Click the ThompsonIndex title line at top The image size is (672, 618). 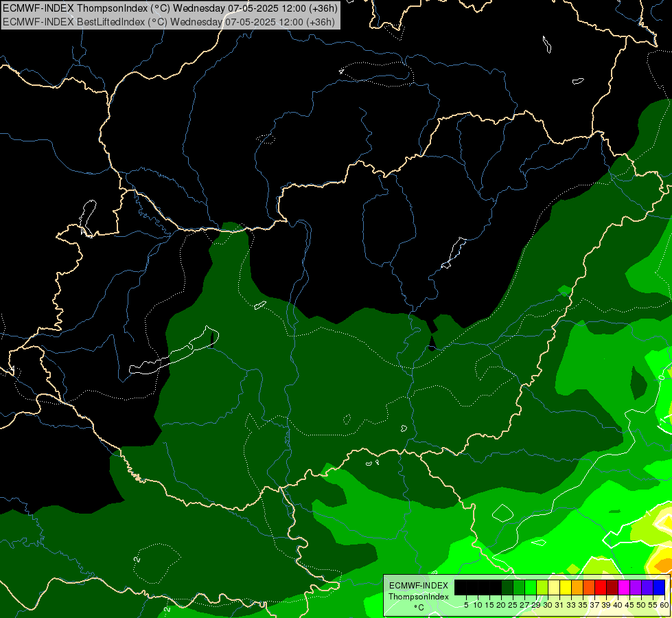tap(170, 8)
